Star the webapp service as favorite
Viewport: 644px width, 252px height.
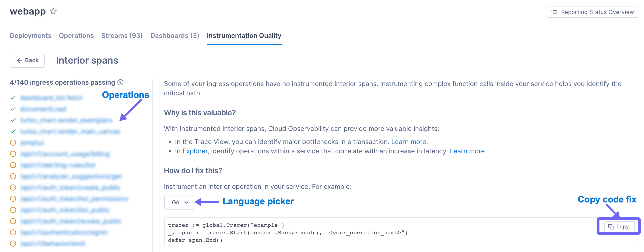click(x=53, y=11)
